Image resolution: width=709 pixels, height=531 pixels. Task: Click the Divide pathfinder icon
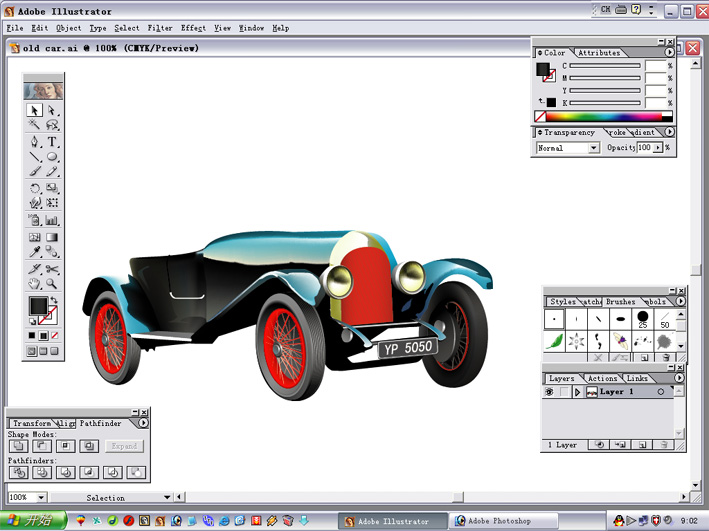click(x=19, y=473)
